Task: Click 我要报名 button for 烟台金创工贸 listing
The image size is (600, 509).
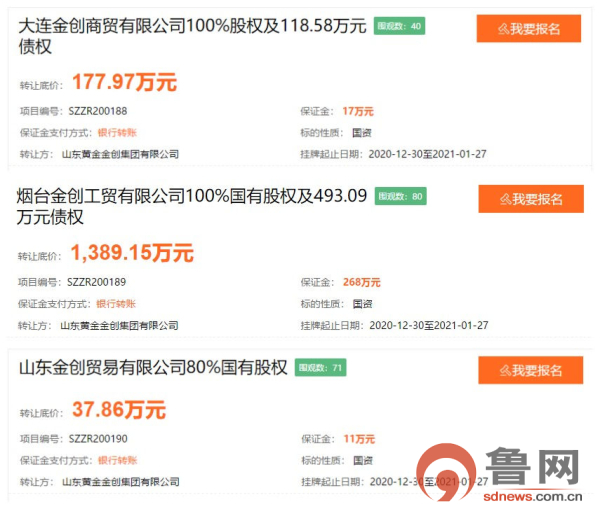Action: point(531,199)
